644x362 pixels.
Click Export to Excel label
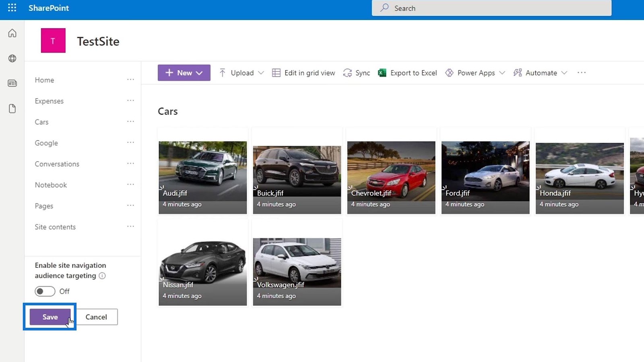click(413, 73)
